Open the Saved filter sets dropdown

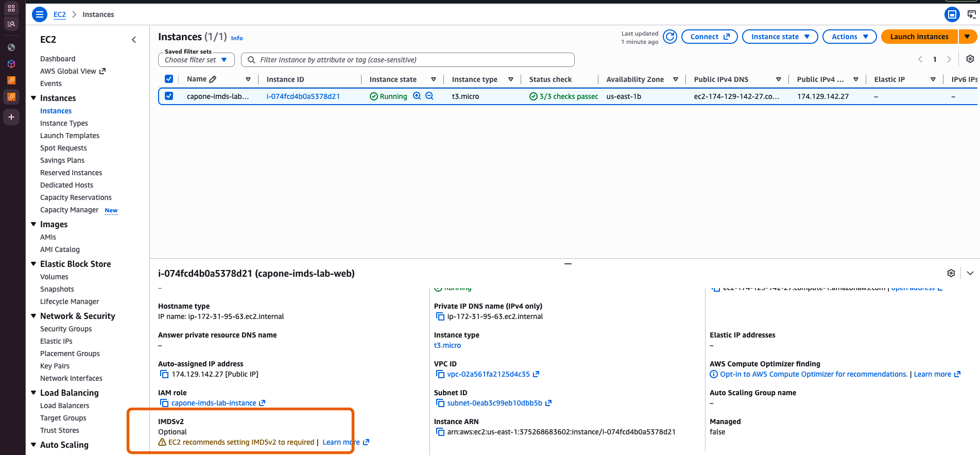tap(196, 60)
